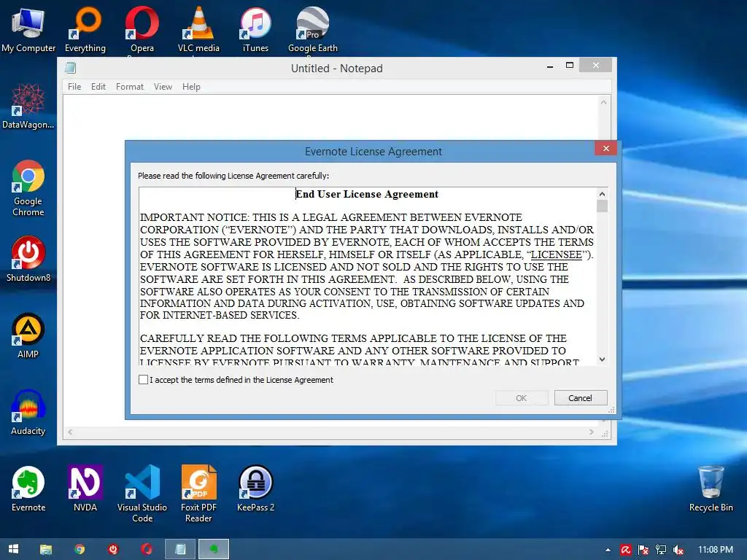Click Notepad vertical scroll up arrow

[603, 102]
